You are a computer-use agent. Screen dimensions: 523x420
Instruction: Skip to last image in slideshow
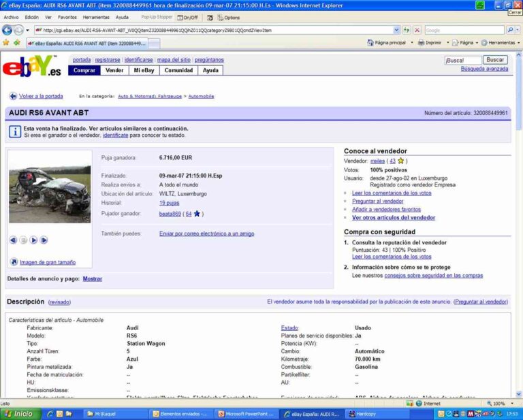(x=44, y=240)
